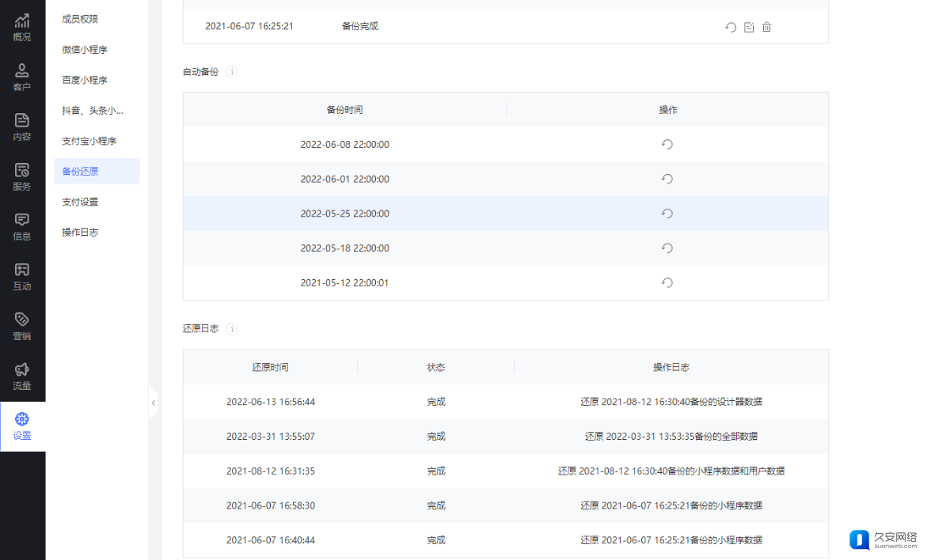Open the 信息 messages section
The width and height of the screenshot is (931, 560).
tap(22, 227)
